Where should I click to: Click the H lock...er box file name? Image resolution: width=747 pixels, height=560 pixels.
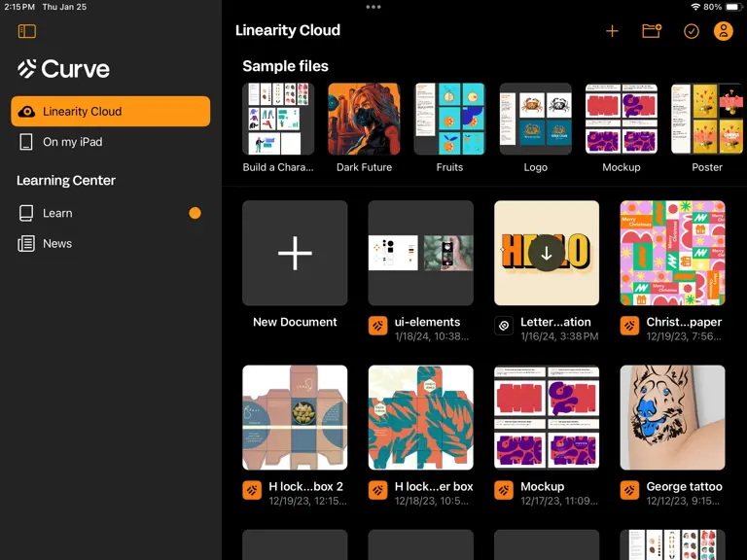pos(434,487)
